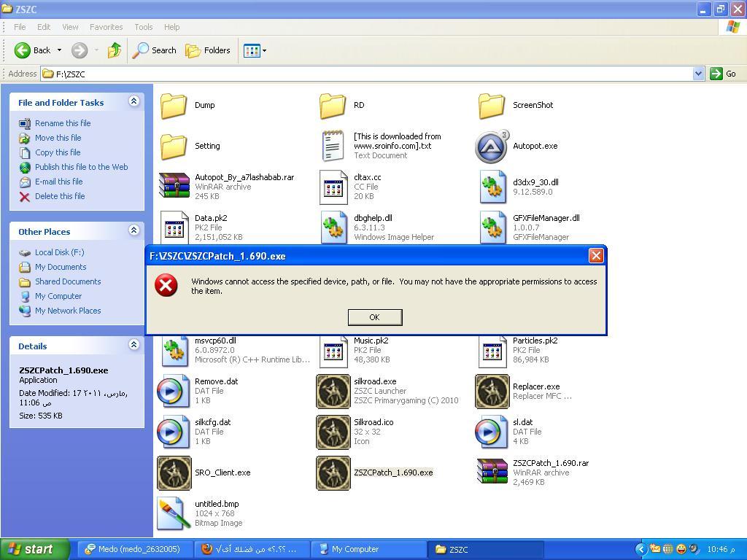The image size is (747, 560).
Task: Click the Up folder toolbar icon
Action: coord(115,50)
